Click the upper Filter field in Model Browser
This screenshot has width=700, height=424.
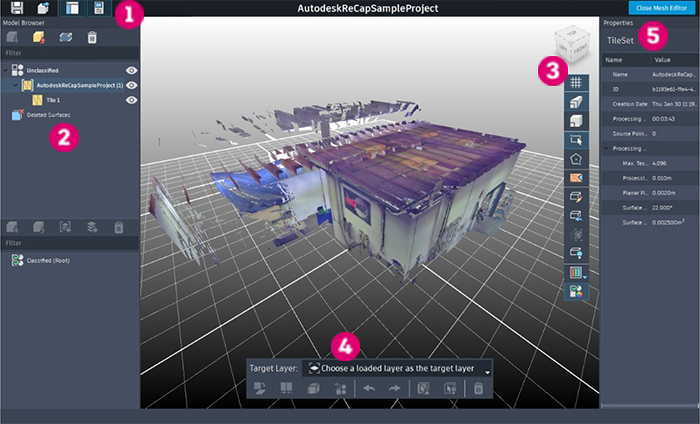[x=70, y=53]
